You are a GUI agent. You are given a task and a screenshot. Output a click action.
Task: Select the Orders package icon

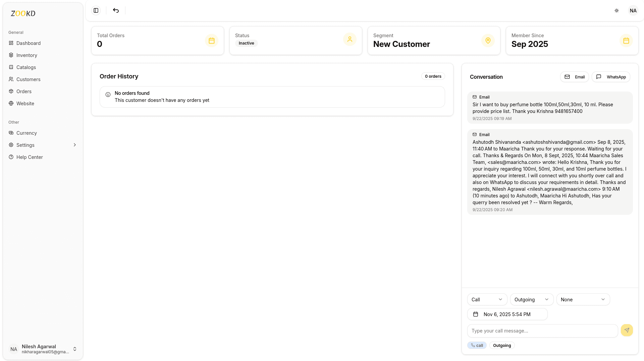[x=11, y=92]
